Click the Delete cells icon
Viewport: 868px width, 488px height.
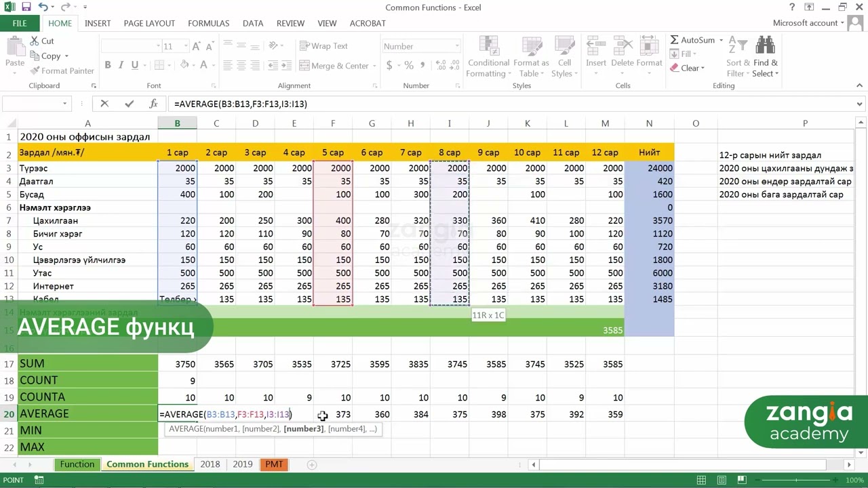point(622,46)
